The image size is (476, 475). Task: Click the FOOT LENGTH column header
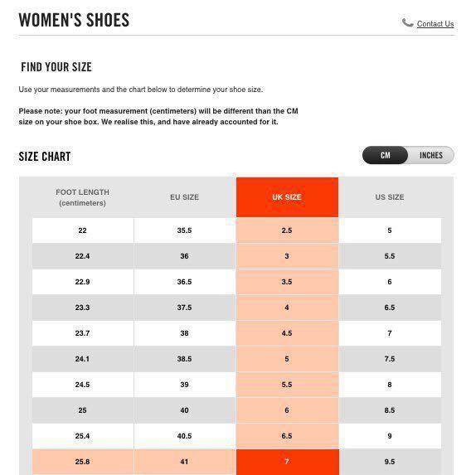pyautogui.click(x=83, y=197)
